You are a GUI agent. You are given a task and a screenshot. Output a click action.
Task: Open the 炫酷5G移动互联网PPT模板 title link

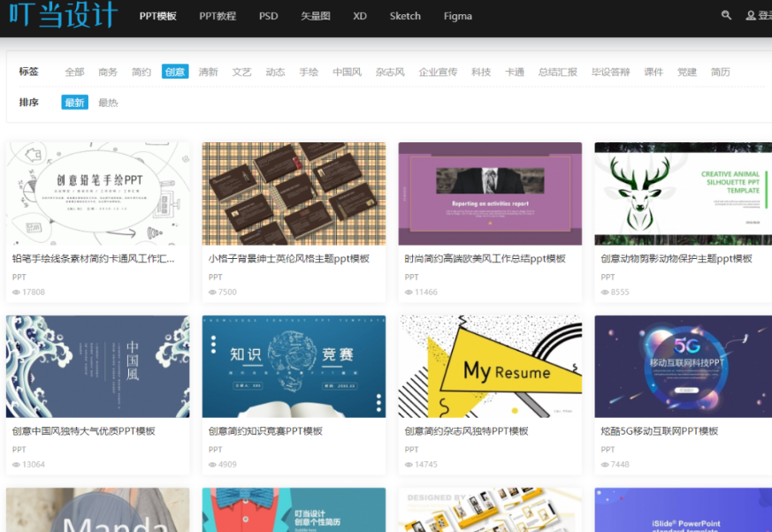click(x=659, y=431)
